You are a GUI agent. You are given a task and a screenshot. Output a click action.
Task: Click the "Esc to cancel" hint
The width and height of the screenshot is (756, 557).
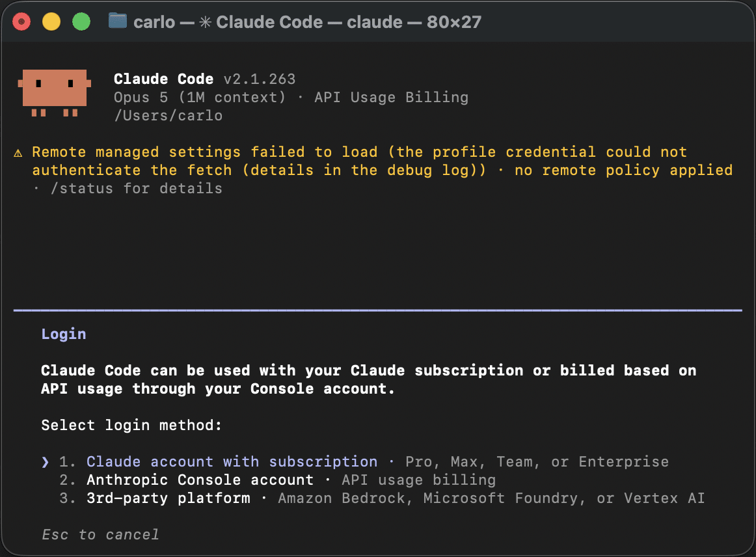tap(100, 534)
